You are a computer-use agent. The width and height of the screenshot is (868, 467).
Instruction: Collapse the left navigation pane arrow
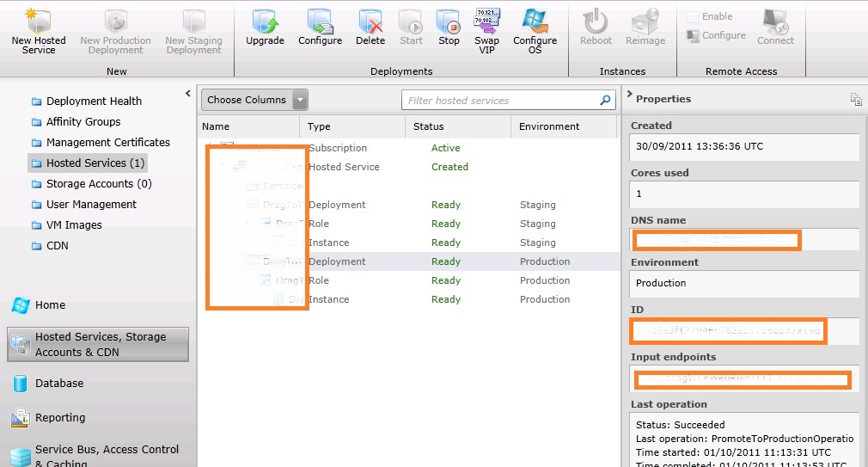pyautogui.click(x=188, y=93)
